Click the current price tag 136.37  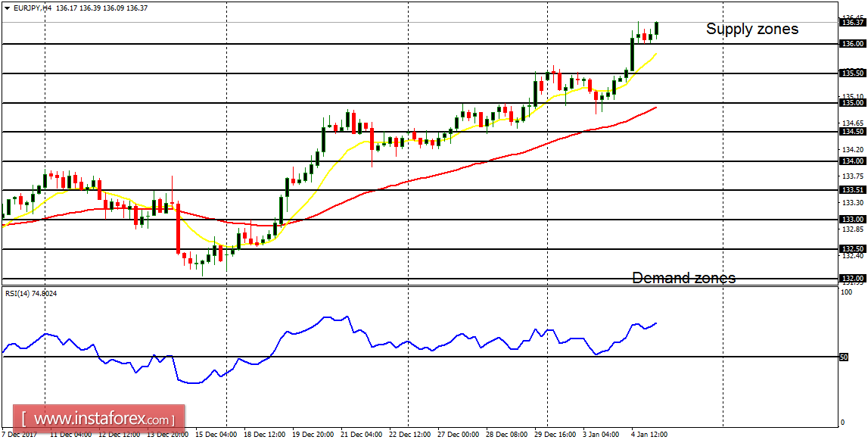tap(853, 23)
